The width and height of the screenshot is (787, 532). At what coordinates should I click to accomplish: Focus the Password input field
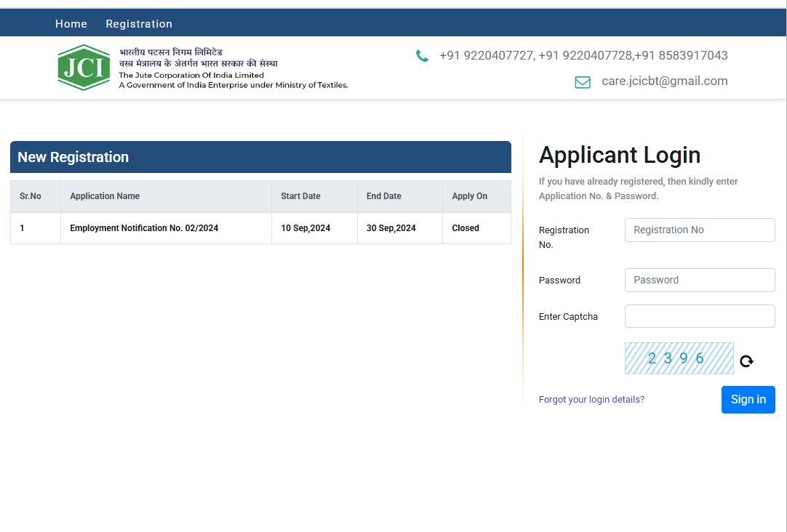699,280
